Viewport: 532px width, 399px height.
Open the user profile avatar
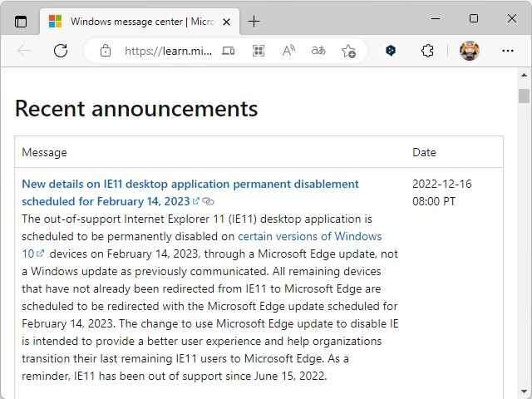coord(470,51)
